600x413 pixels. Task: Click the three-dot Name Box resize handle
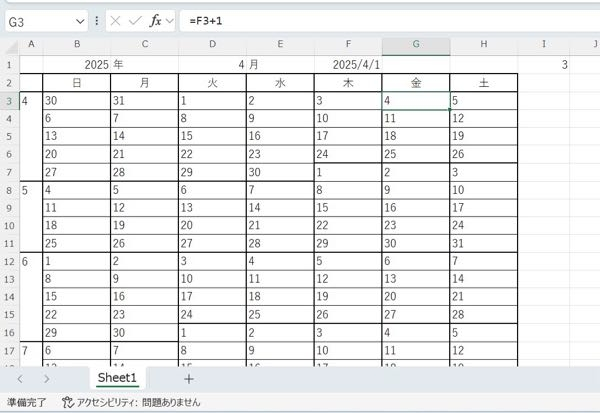(x=96, y=21)
